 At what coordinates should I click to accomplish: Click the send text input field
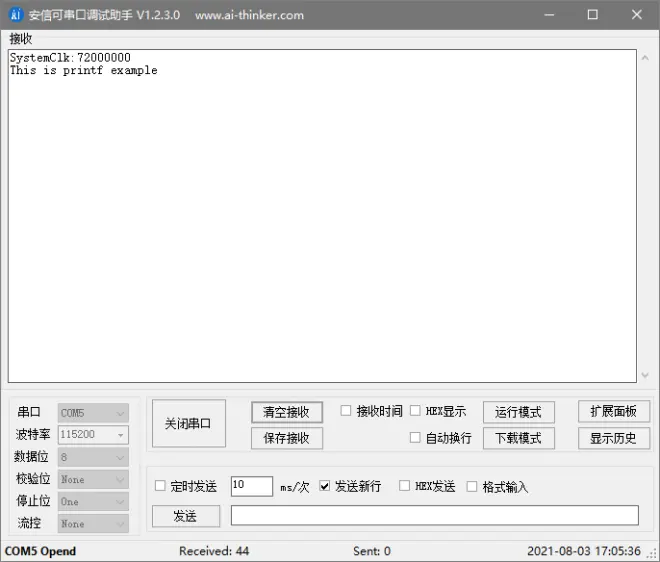click(435, 516)
